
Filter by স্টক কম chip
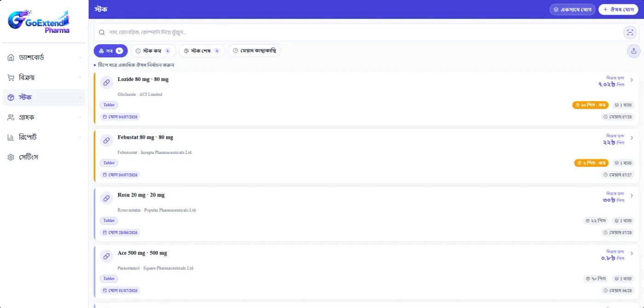(x=154, y=51)
